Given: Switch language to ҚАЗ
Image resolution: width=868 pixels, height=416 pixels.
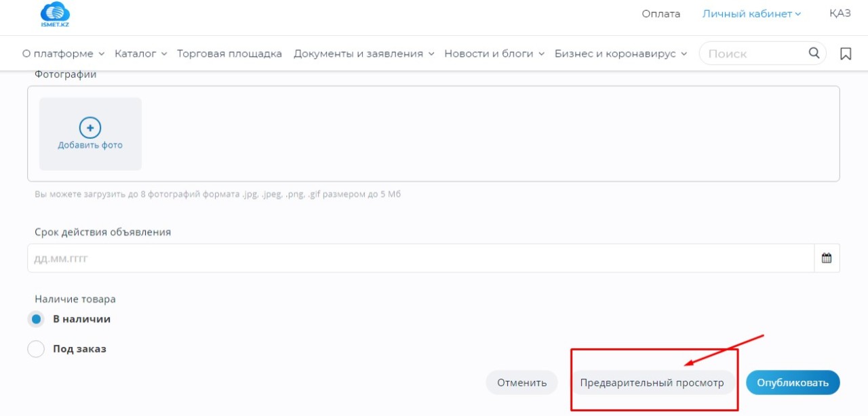Looking at the screenshot, I should 840,14.
